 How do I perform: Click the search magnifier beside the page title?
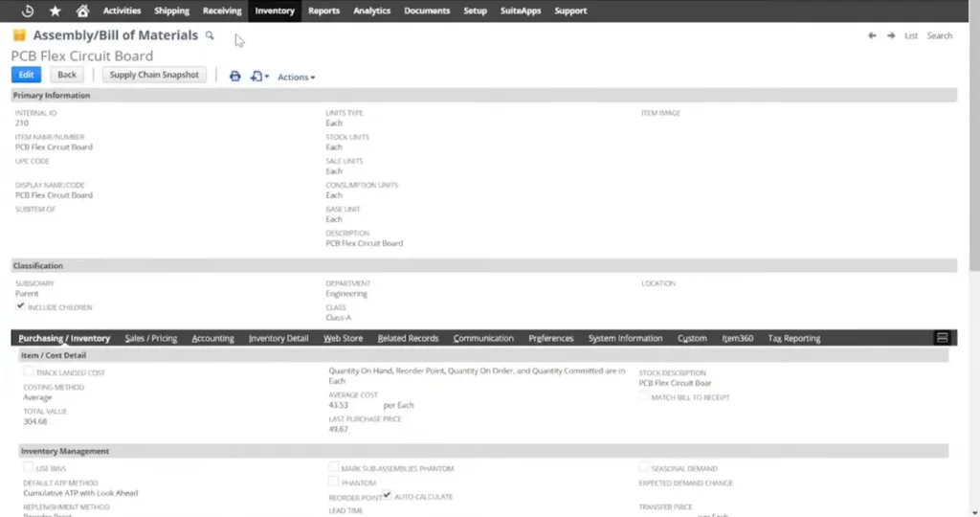tap(210, 35)
